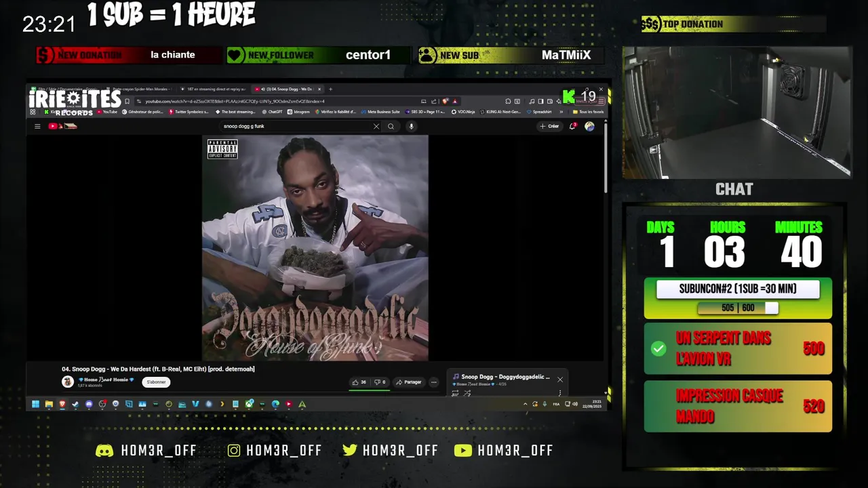Open the 'Home Beat Homie' channel name link

(106, 380)
